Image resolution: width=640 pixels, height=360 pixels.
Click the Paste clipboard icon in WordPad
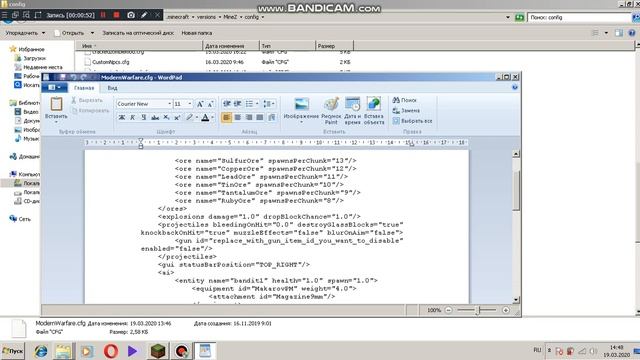[56, 104]
